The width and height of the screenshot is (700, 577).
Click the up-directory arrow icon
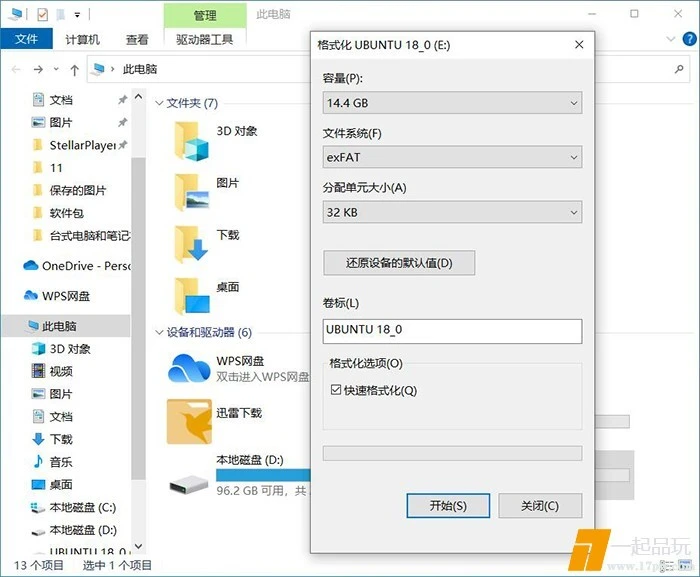tap(75, 69)
